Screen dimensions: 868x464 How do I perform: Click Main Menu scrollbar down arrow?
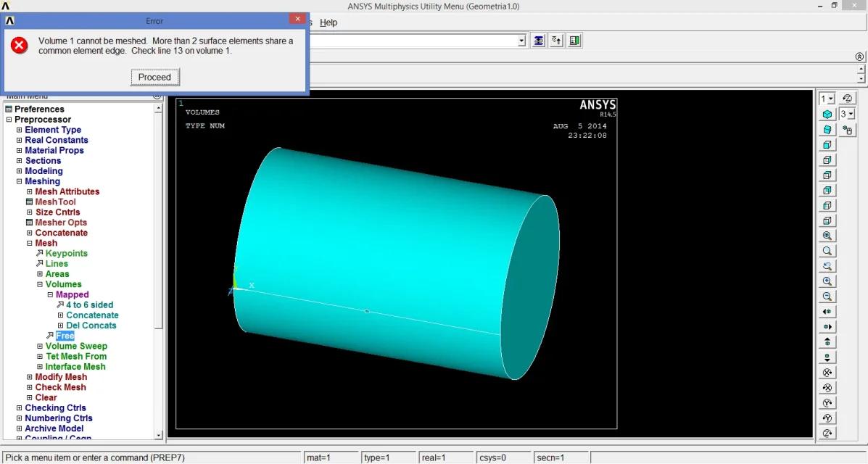point(158,435)
